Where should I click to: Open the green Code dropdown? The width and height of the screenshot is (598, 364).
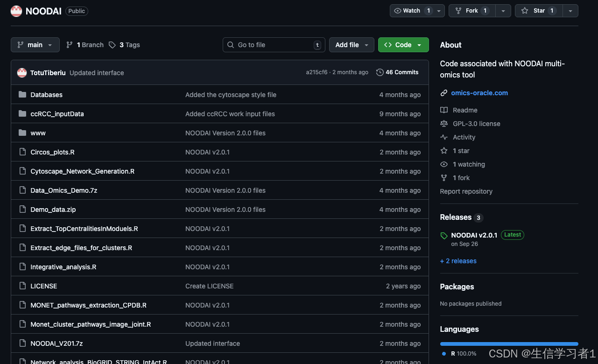[x=403, y=45]
